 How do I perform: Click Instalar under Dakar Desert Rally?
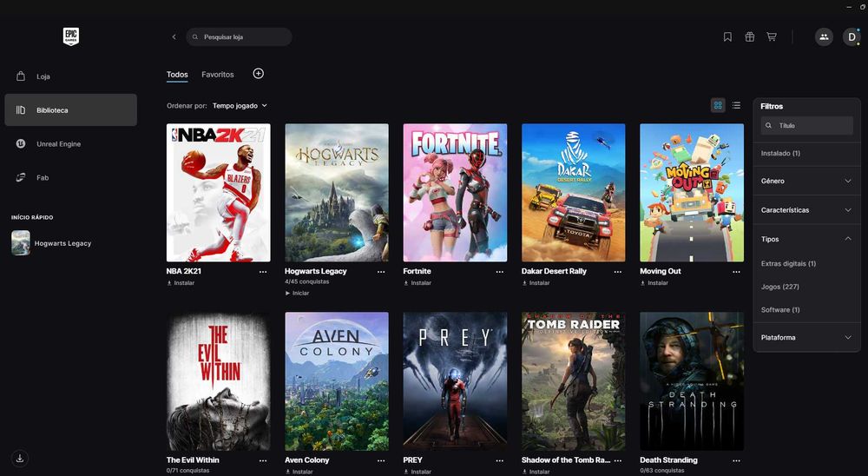click(x=536, y=282)
